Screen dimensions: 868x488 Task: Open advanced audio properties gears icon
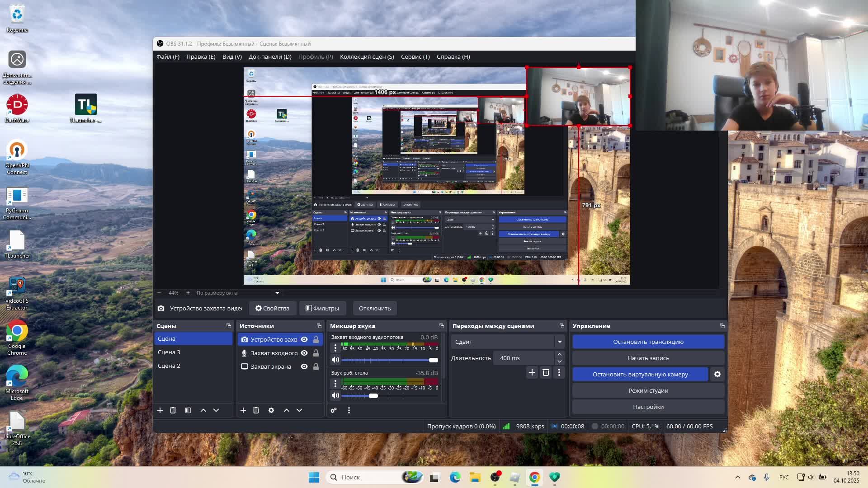pyautogui.click(x=334, y=410)
